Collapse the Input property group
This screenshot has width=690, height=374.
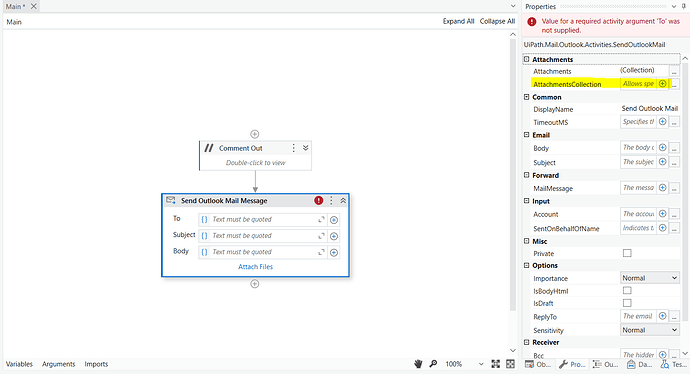pyautogui.click(x=526, y=201)
